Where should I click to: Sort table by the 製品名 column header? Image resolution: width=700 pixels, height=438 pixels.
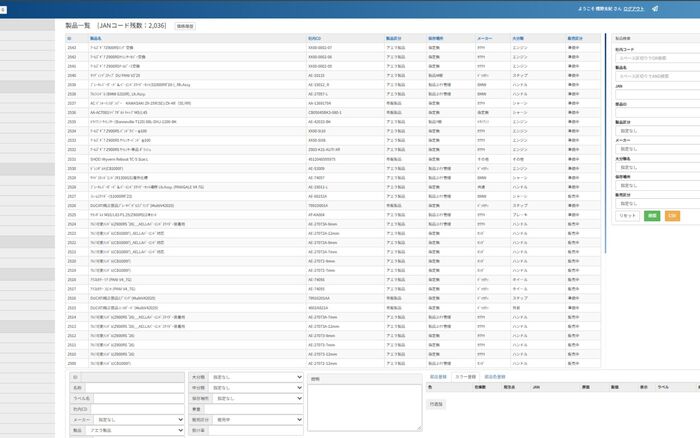pyautogui.click(x=96, y=38)
